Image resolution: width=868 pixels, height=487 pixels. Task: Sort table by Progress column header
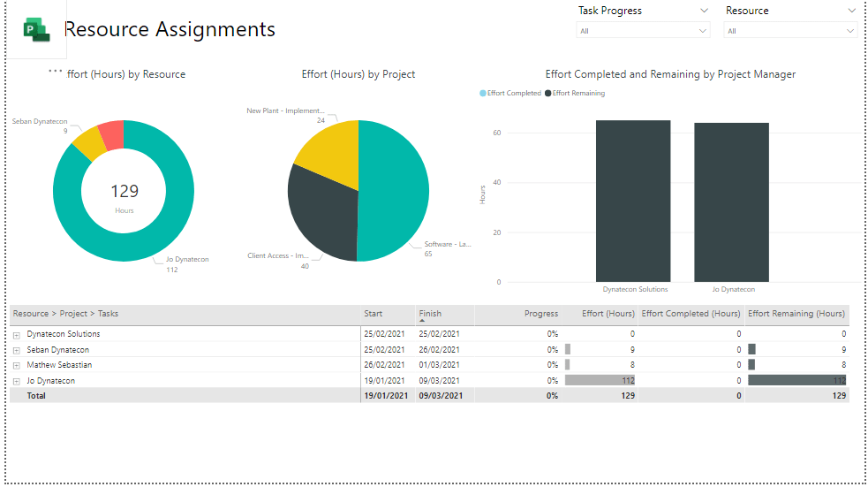tap(540, 314)
